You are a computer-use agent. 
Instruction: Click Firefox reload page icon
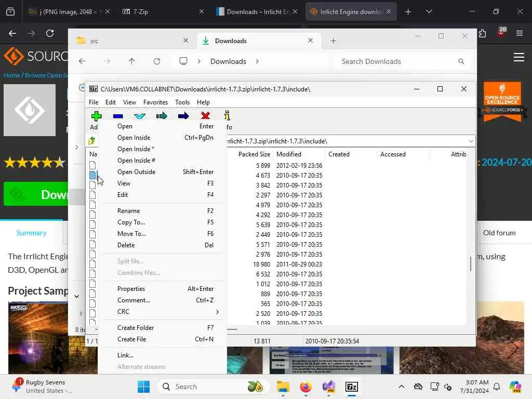[50, 33]
